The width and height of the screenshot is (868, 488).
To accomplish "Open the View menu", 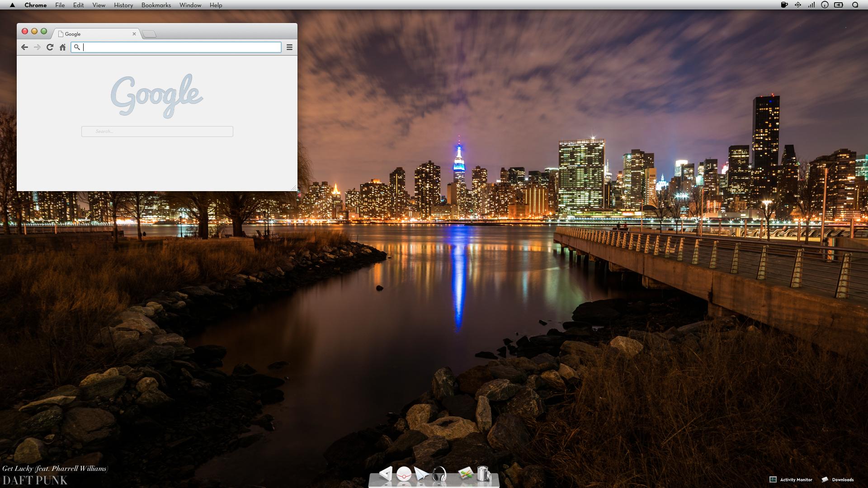I will 99,5.
